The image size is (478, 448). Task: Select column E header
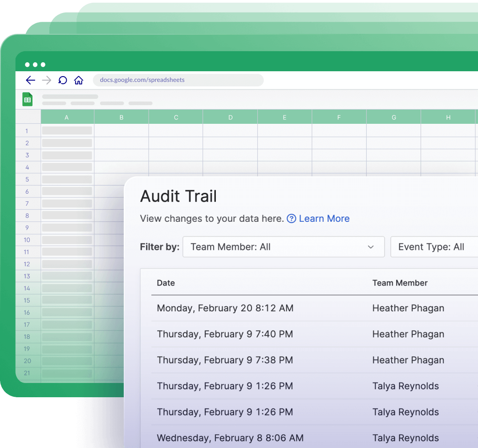click(285, 117)
